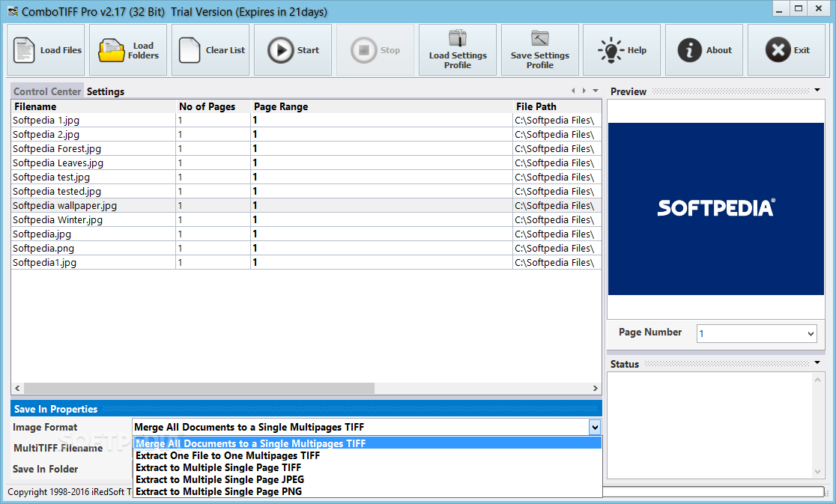Select the row Softpedia.jpg

pos(306,234)
